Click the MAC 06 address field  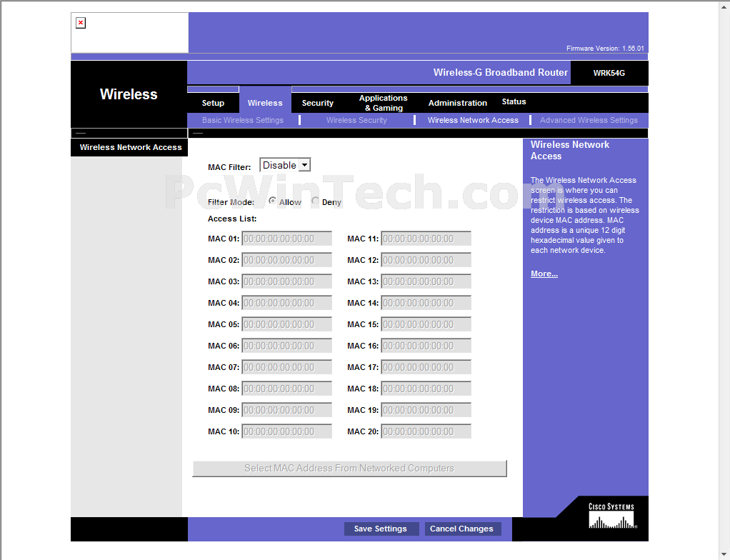(287, 346)
